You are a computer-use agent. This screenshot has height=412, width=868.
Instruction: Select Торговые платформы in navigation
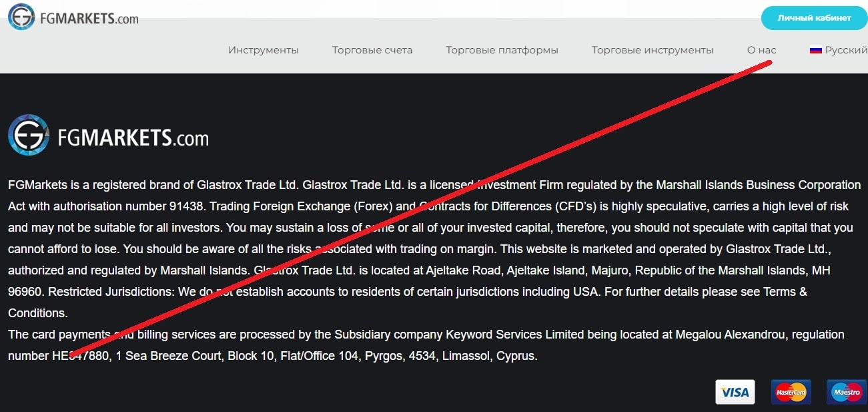coord(502,50)
